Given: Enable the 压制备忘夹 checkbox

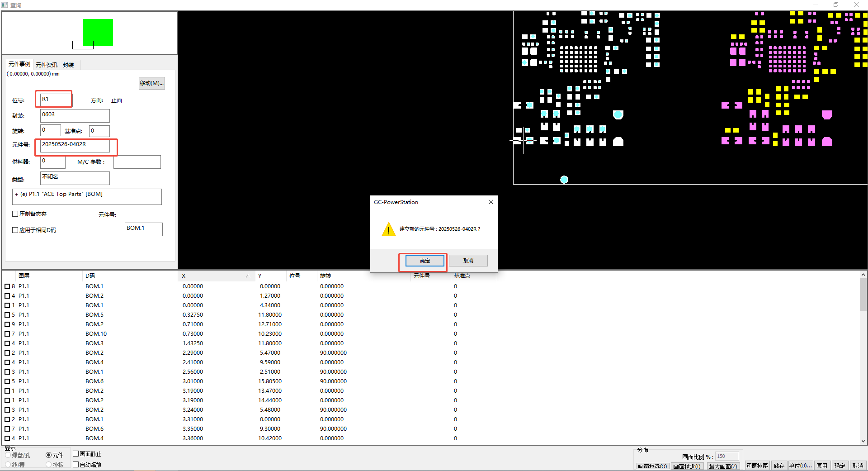Looking at the screenshot, I should pyautogui.click(x=15, y=214).
